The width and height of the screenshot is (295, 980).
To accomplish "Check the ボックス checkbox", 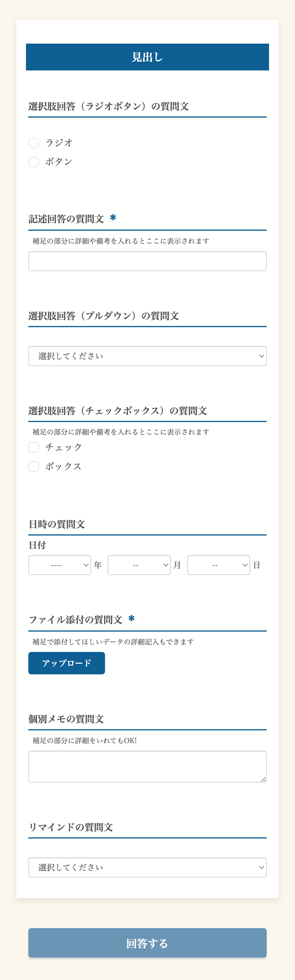I will 34,466.
